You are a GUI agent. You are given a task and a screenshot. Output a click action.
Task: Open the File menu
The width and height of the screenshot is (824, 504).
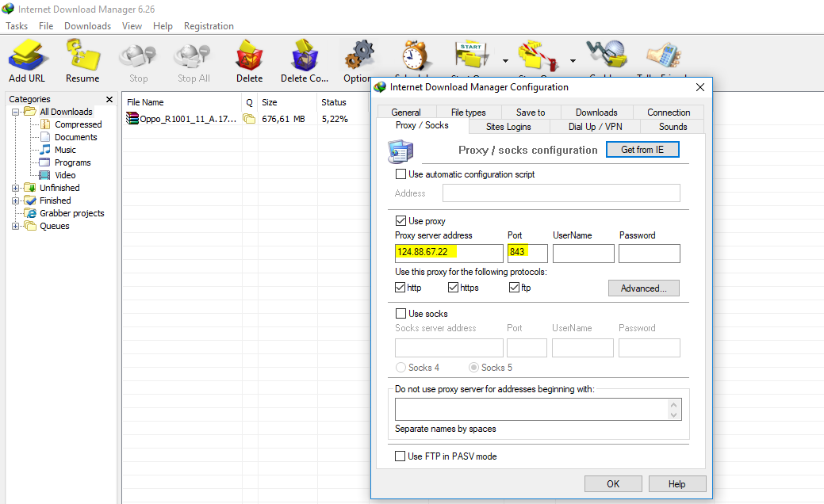click(46, 25)
